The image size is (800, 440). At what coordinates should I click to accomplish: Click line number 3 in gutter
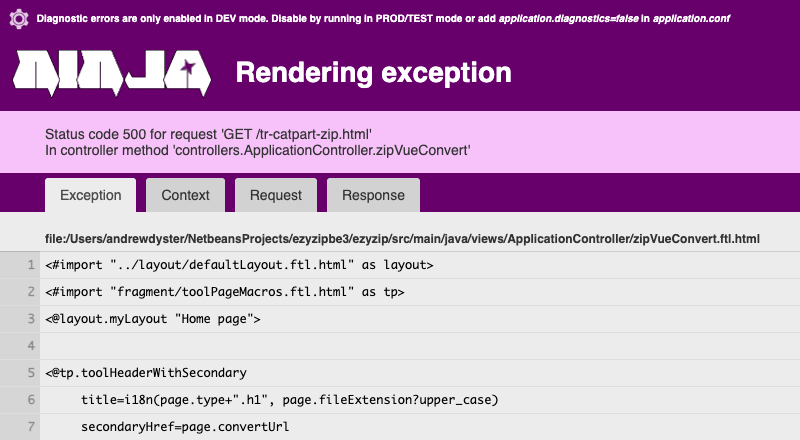pyautogui.click(x=31, y=319)
